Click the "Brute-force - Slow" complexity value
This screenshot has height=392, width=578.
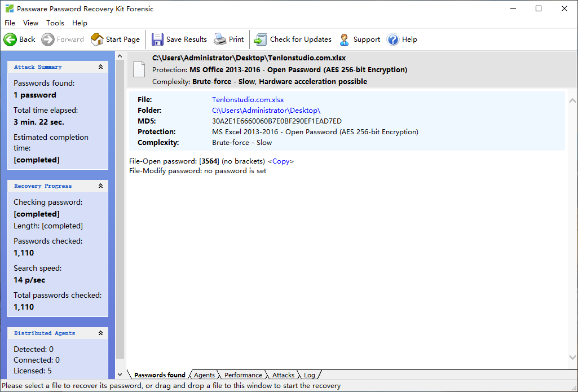[x=242, y=142]
